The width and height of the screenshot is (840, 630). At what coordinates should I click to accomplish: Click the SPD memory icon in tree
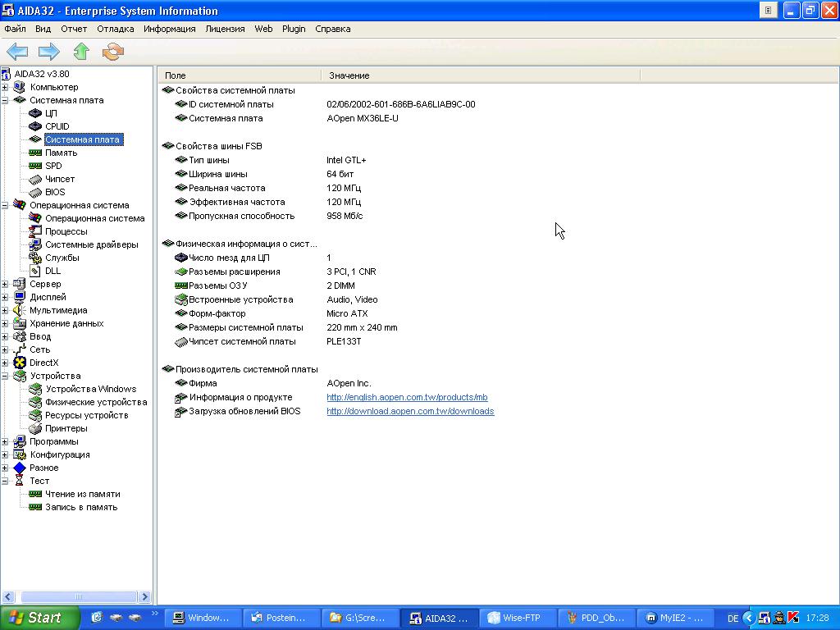coord(35,166)
